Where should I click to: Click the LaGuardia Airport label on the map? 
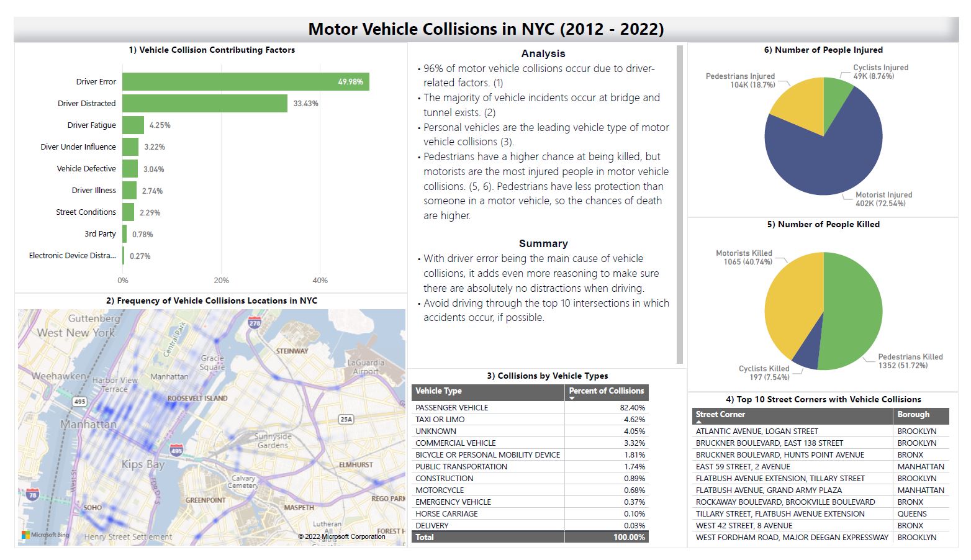[366, 367]
